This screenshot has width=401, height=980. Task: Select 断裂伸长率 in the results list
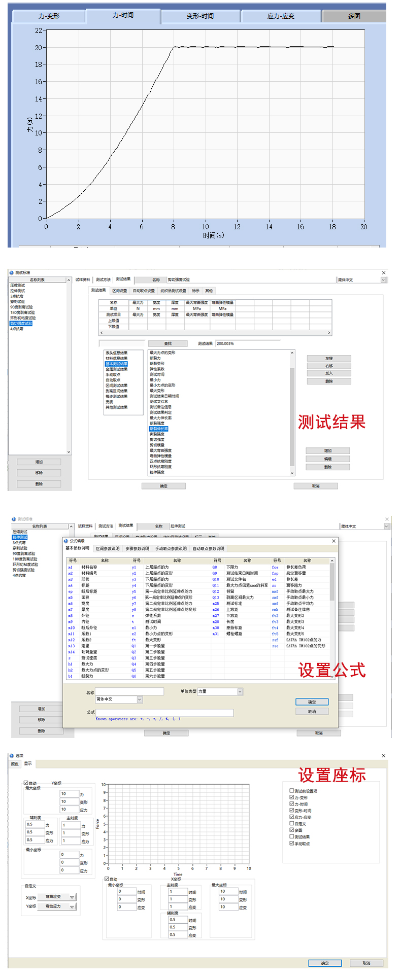tap(159, 429)
